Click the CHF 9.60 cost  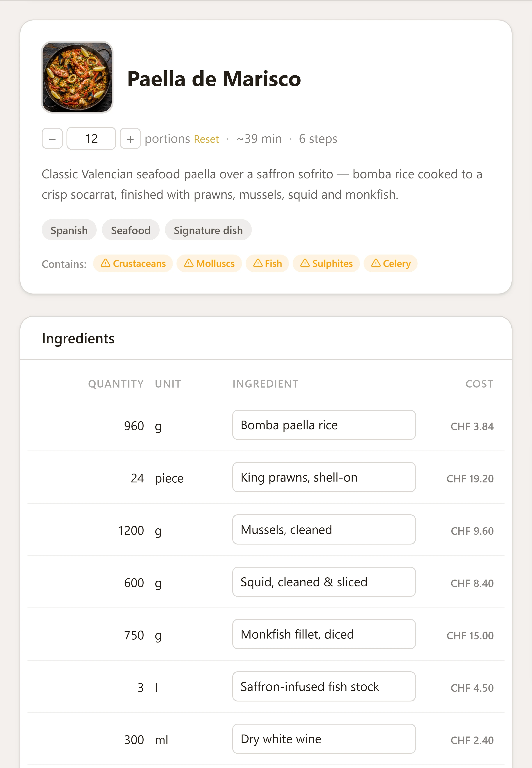[472, 531]
